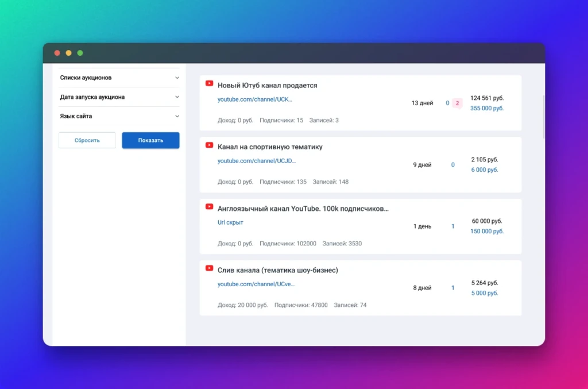Click YouTube icon beside "Канал на спортивную тематику"
588x389 pixels.
pyautogui.click(x=209, y=145)
